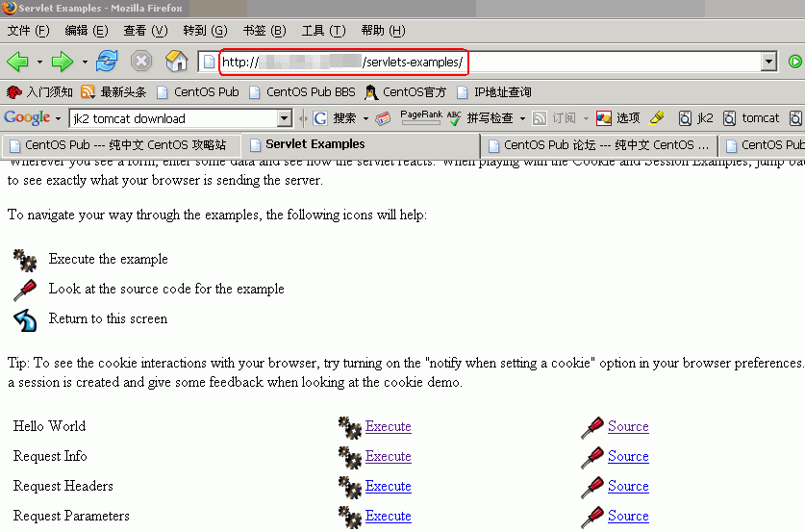Screen dimensions: 805x532
Task: Click the Google toolbar logo
Action: click(x=27, y=118)
